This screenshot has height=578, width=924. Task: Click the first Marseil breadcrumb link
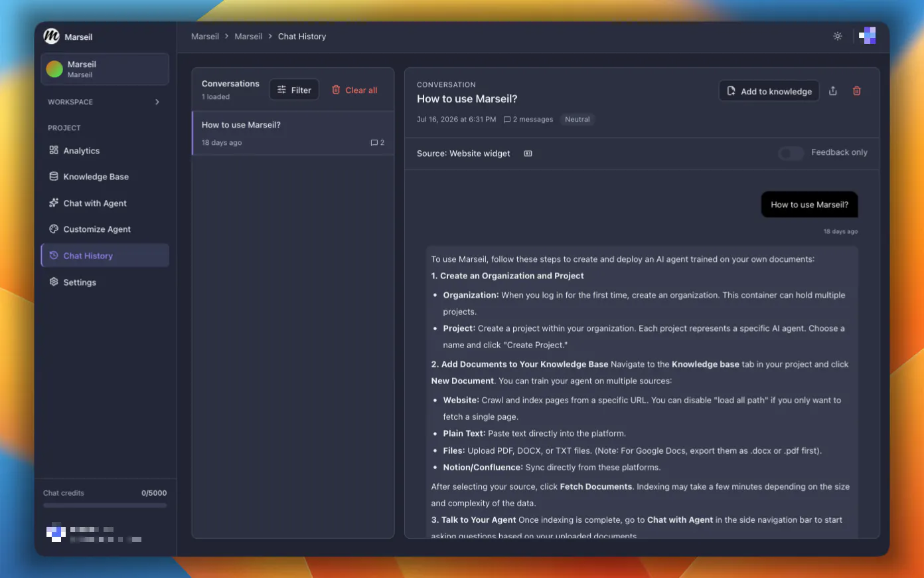(x=205, y=37)
